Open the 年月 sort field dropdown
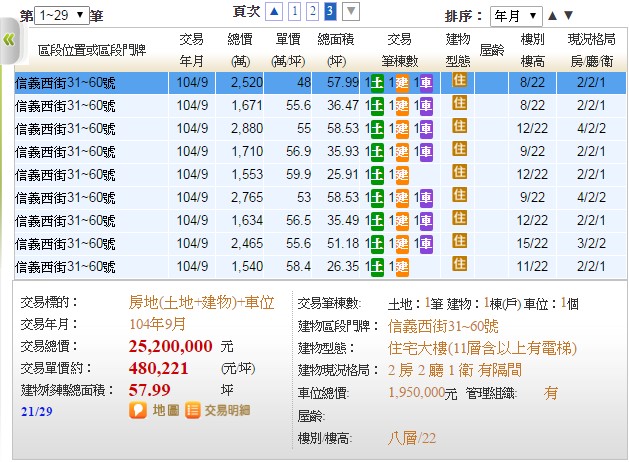629x462 pixels. pos(516,16)
